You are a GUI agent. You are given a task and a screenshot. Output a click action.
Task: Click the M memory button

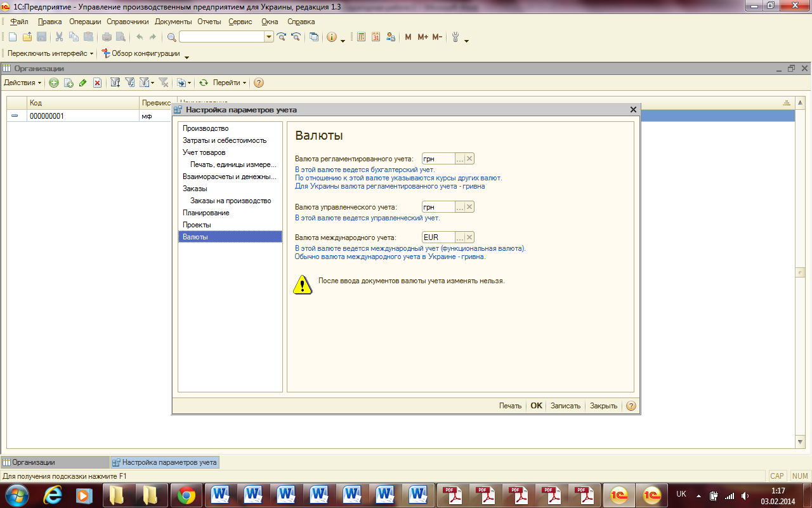[x=408, y=37]
